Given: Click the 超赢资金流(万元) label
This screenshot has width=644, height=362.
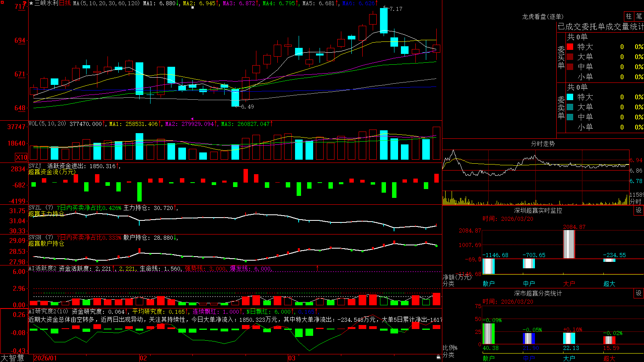Looking at the screenshot, I should pos(52,172).
